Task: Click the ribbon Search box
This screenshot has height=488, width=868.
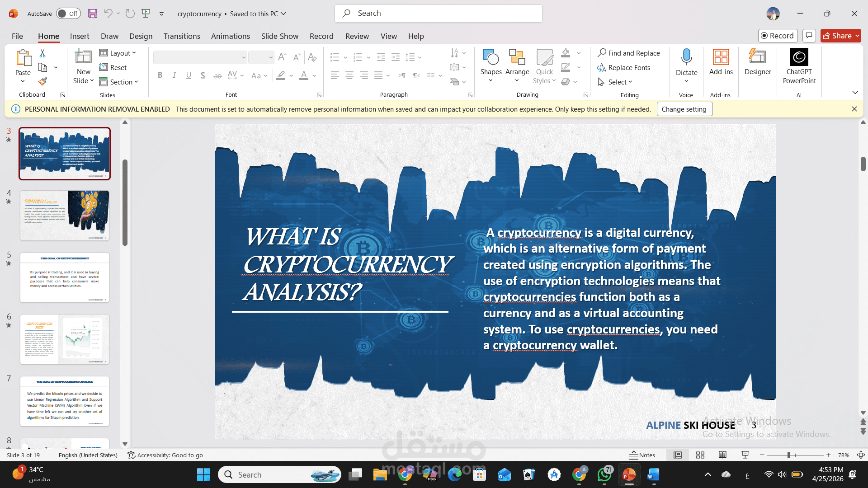Action: coord(439,14)
